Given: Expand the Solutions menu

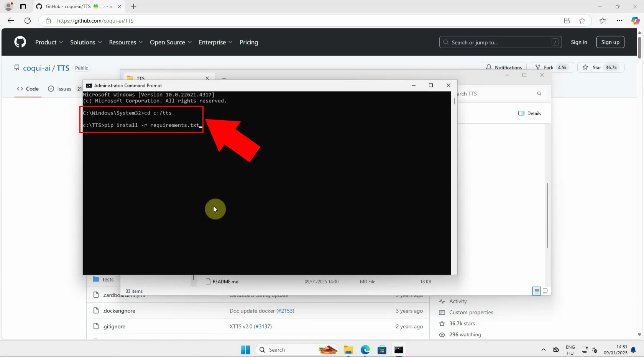Looking at the screenshot, I should (x=86, y=42).
